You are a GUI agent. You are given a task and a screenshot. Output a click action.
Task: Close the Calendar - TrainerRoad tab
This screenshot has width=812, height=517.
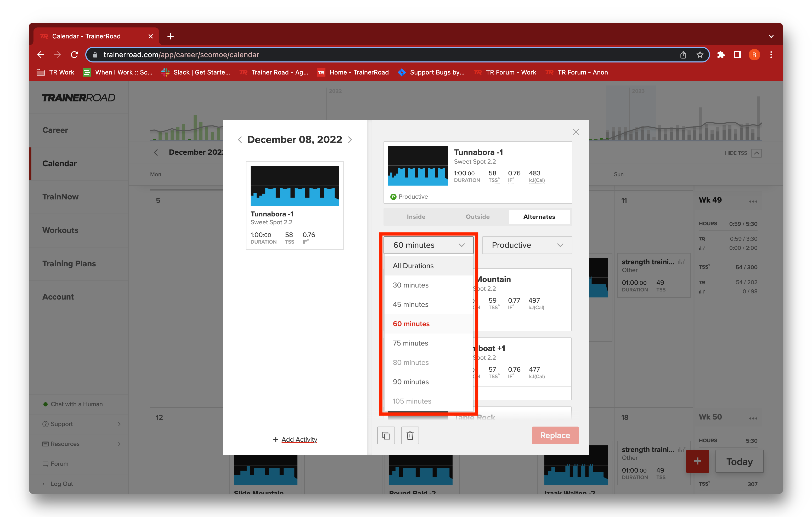pos(151,36)
